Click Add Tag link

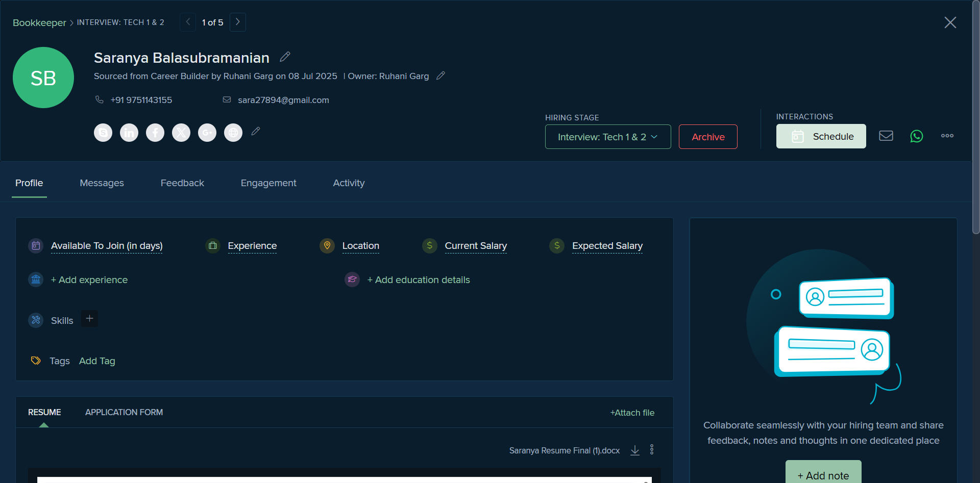(97, 361)
